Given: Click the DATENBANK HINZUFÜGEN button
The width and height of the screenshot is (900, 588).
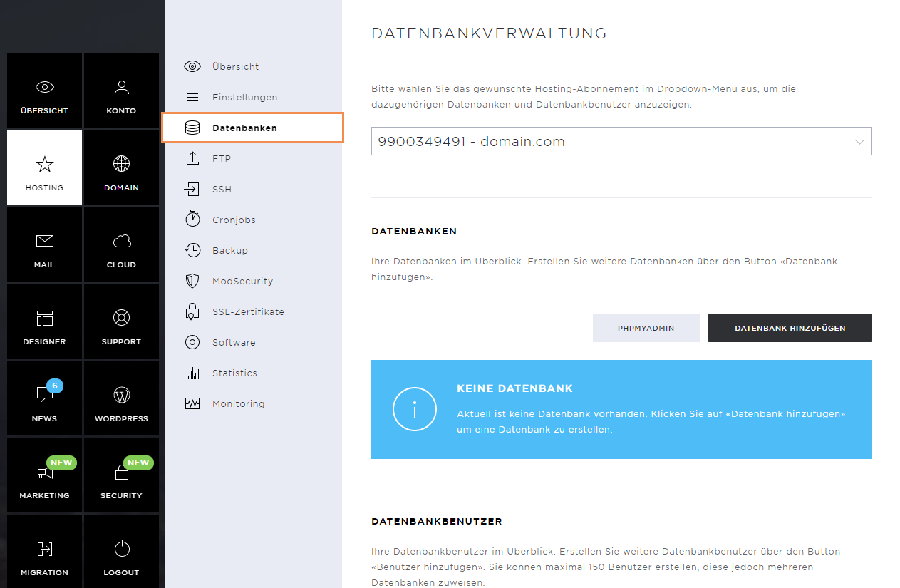Looking at the screenshot, I should point(790,328).
